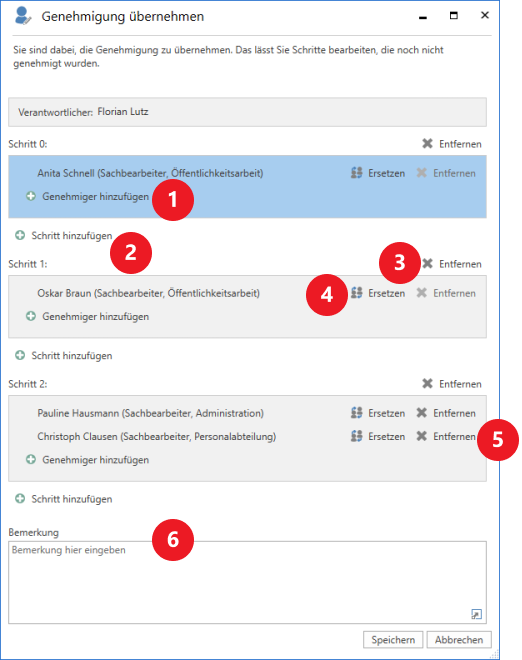Click the X icon to remove Schritt 1

427,264
